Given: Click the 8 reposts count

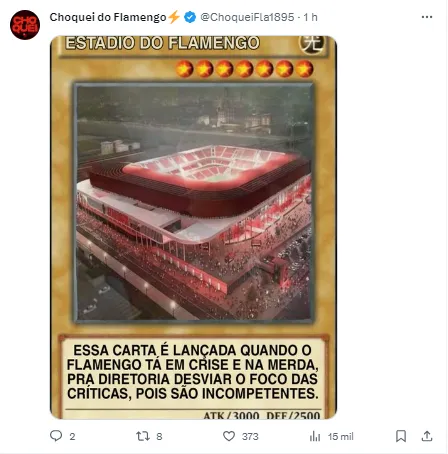Looking at the screenshot, I should [159, 436].
